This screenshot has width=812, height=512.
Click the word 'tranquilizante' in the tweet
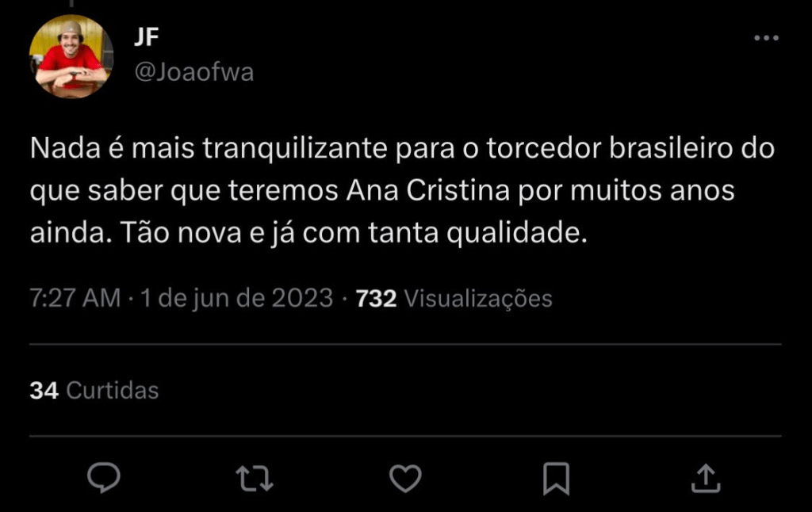tap(297, 150)
